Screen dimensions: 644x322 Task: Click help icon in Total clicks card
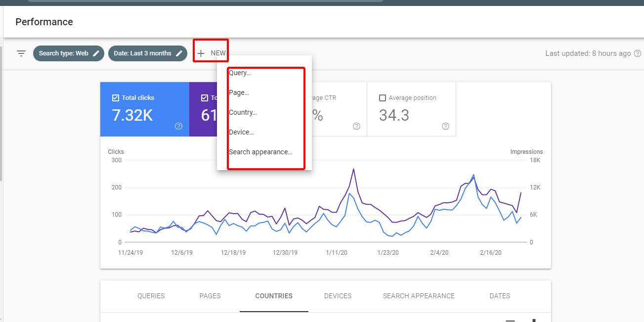coord(179,126)
